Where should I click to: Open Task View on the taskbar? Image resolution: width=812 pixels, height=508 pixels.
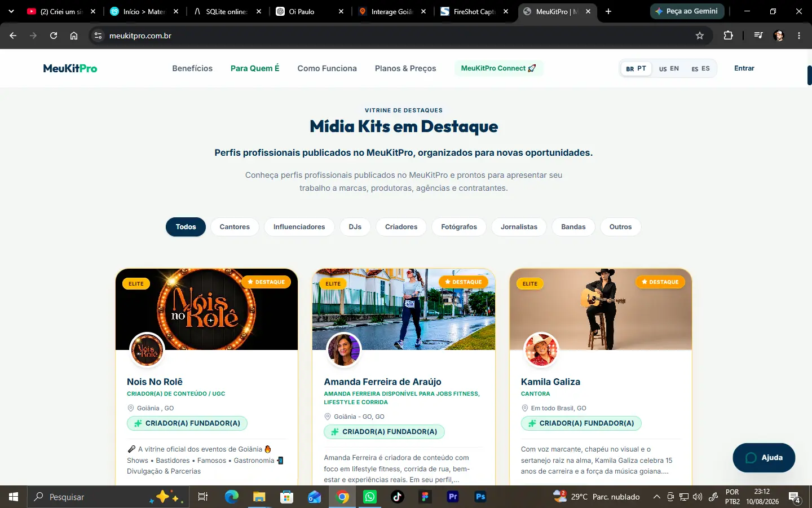coord(203,497)
